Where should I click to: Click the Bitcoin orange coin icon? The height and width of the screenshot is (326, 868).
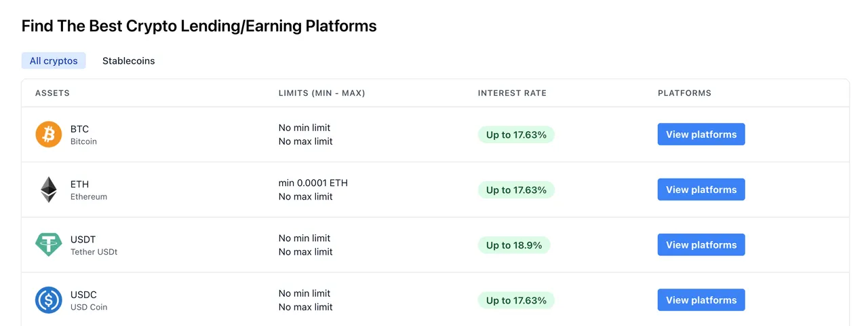[49, 134]
